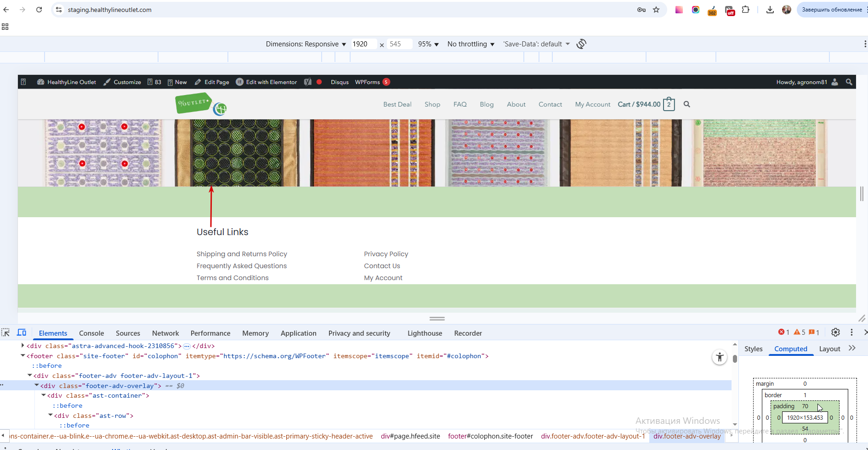Screen dimensions: 868x450
Task: Collapse the footer site-footer element
Action: click(x=23, y=355)
